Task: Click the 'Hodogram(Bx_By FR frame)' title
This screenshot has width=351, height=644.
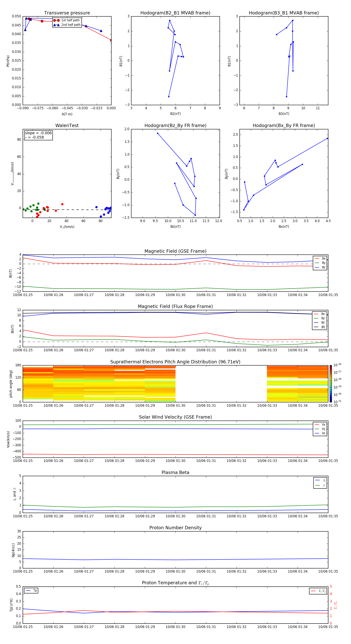Action: 284,125
